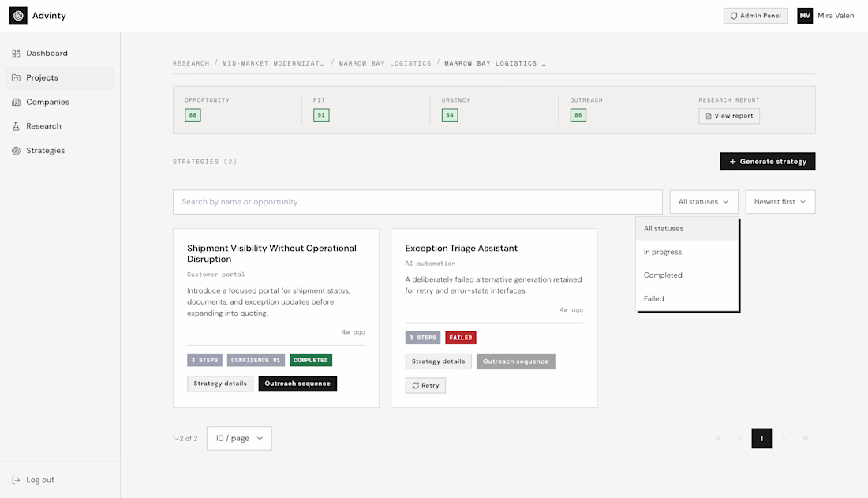Click the Customer portal label
The image size is (868, 498).
click(x=216, y=274)
